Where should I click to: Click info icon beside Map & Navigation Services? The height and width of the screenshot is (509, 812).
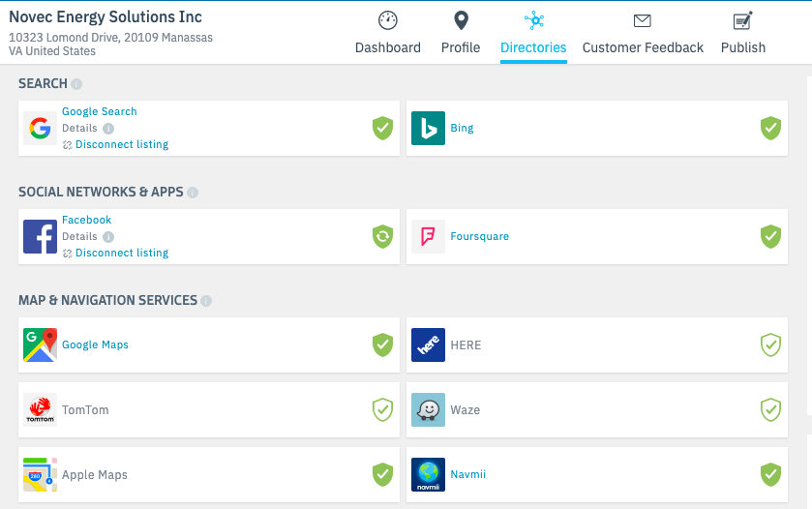click(x=206, y=301)
